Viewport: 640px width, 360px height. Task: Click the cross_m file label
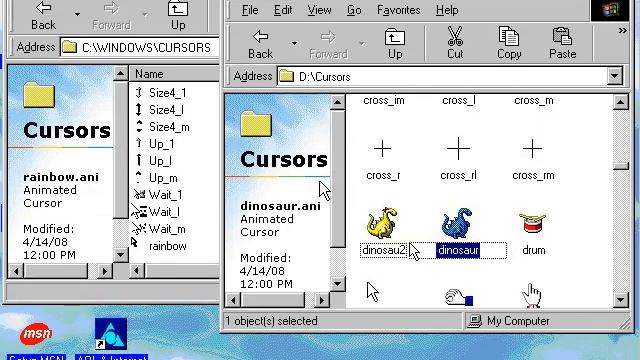(x=533, y=100)
